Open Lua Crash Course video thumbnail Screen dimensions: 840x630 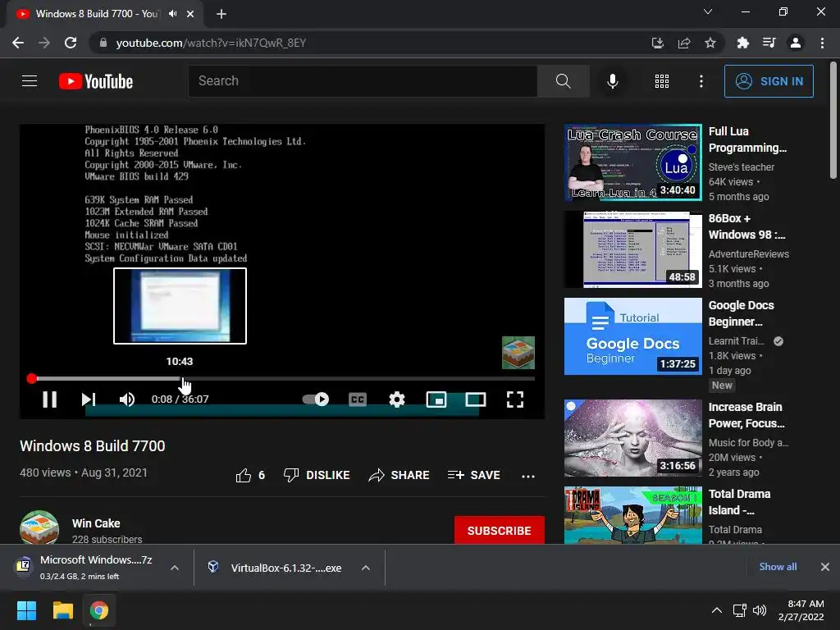[632, 162]
